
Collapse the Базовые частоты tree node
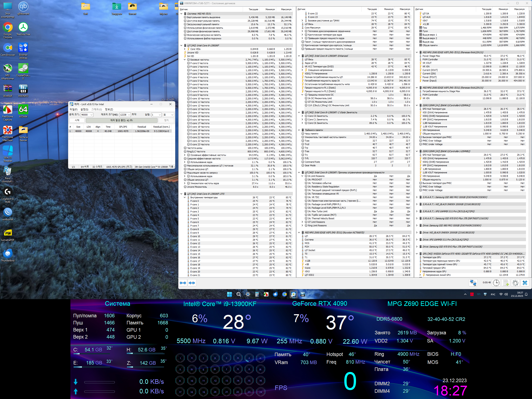(x=185, y=60)
